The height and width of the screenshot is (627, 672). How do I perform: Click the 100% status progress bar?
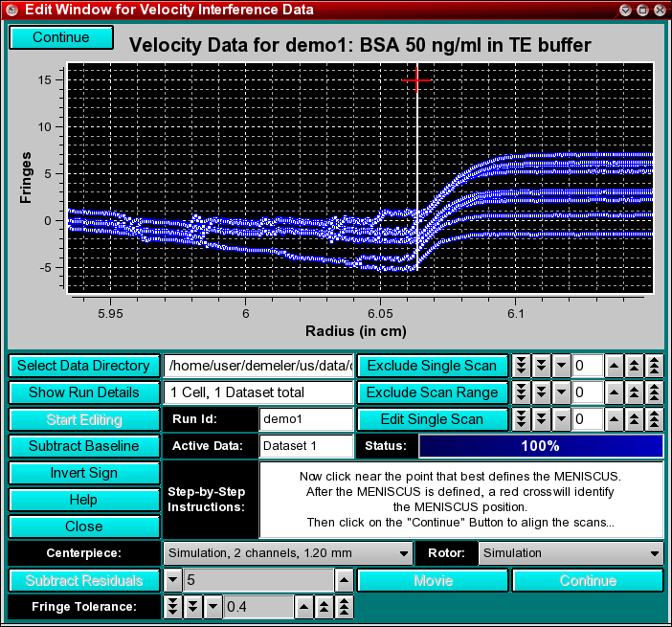(x=540, y=446)
